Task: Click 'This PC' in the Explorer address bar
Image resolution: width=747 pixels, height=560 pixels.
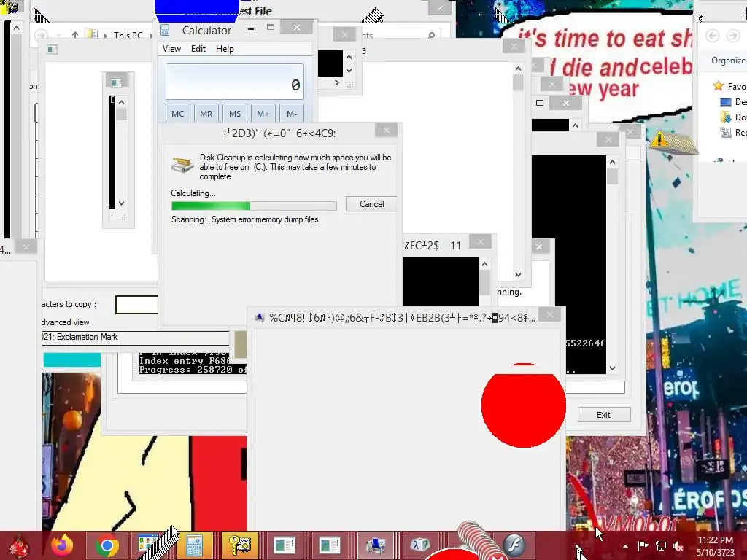Action: 128,35
